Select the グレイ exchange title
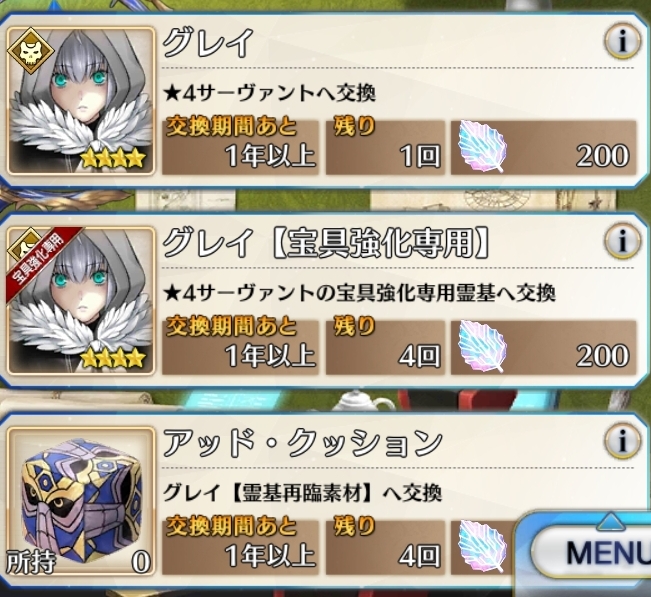Screen dimensions: 651x597 pos(208,43)
